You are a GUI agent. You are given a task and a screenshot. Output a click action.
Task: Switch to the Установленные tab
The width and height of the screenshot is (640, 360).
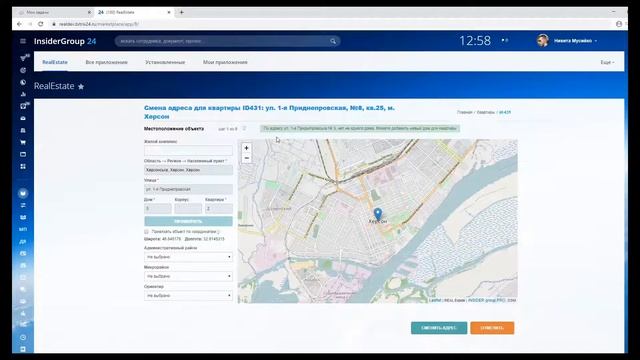pos(165,62)
